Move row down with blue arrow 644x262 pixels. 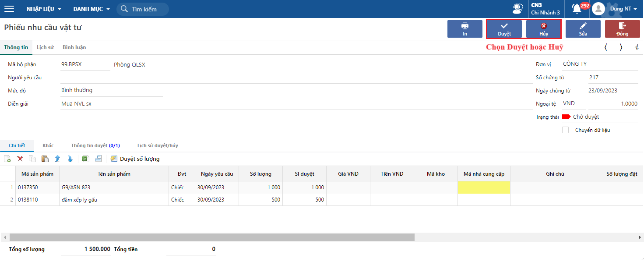69,159
